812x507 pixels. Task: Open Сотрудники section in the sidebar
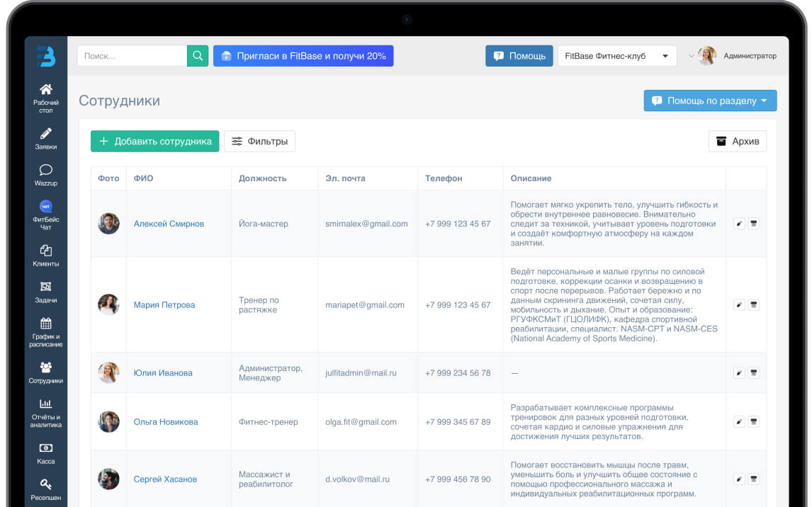click(x=45, y=372)
